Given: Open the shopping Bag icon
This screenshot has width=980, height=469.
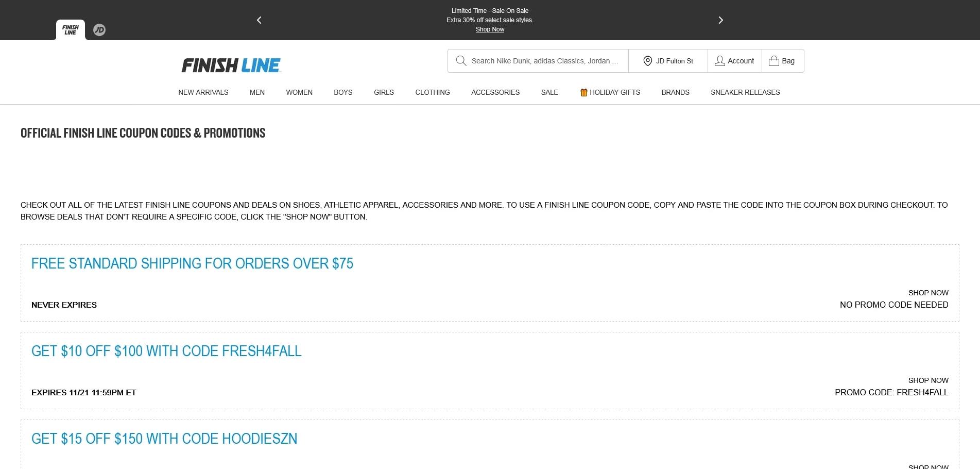Looking at the screenshot, I should (x=773, y=61).
